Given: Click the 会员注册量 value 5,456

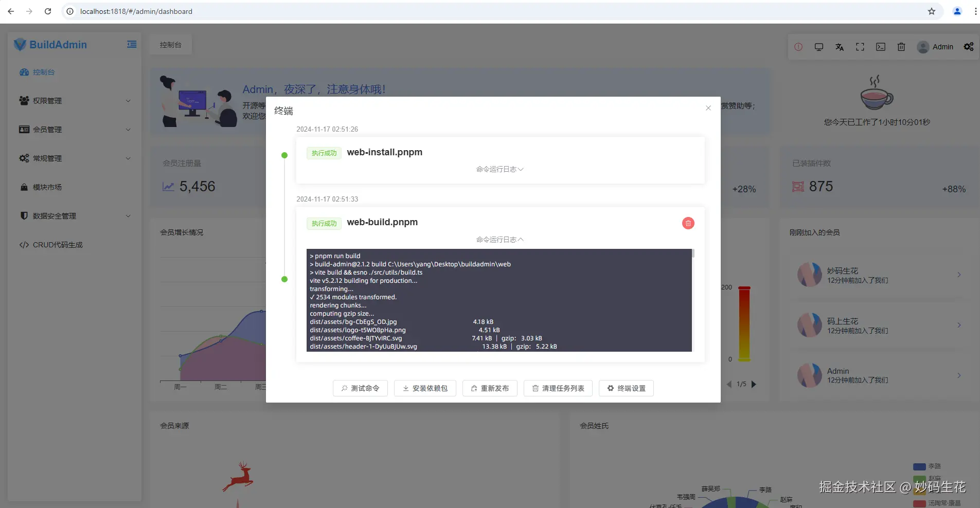Looking at the screenshot, I should click(198, 186).
